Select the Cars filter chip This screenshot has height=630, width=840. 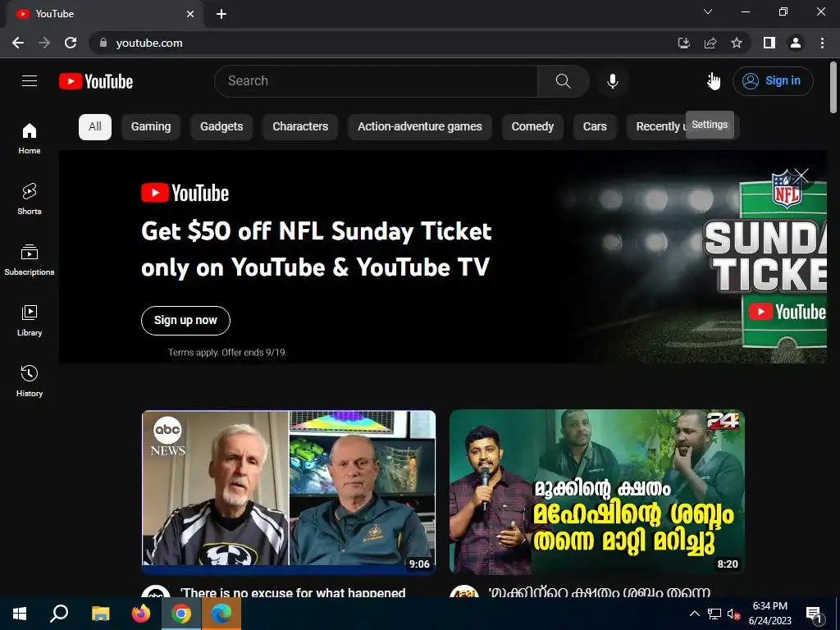[x=595, y=127]
